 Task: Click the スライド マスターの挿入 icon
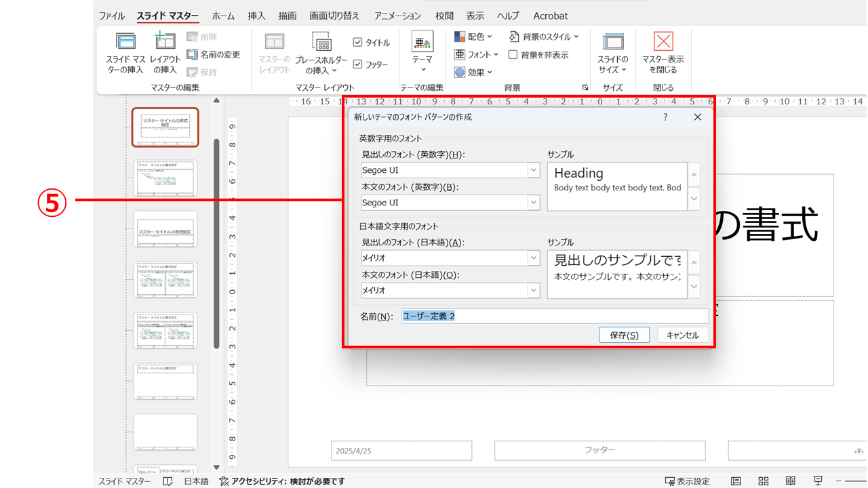(x=125, y=43)
